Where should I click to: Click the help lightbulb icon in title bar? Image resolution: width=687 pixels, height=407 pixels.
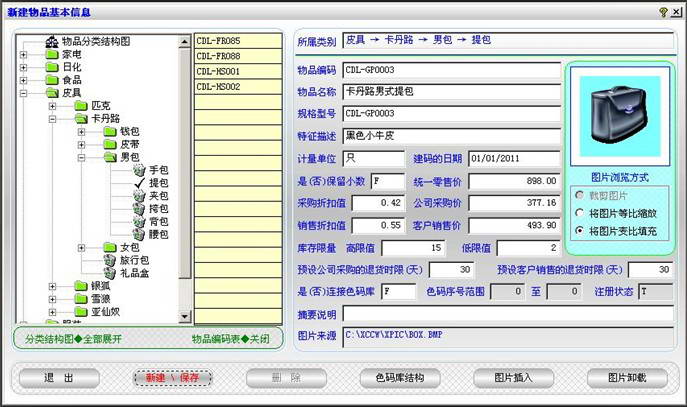coord(663,12)
